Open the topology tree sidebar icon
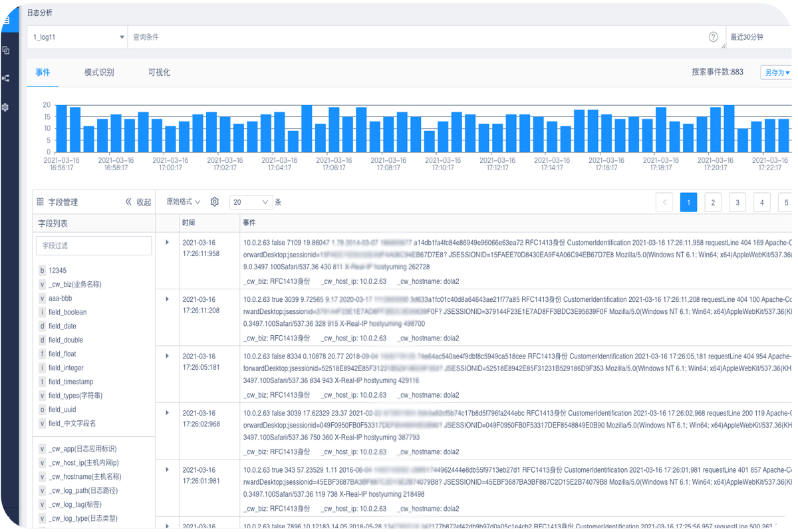This screenshot has height=532, width=798. (6, 78)
